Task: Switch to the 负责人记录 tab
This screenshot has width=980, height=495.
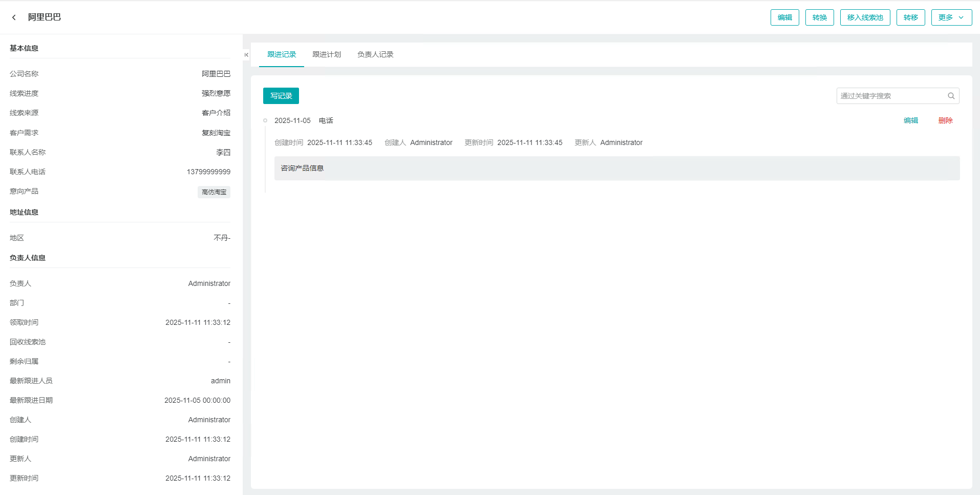Action: tap(375, 54)
